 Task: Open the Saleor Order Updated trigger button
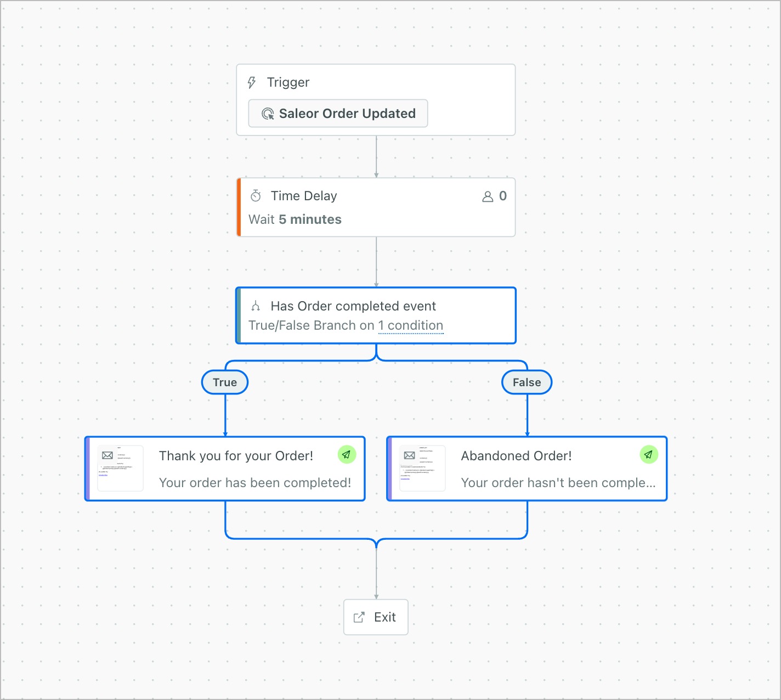coord(338,114)
